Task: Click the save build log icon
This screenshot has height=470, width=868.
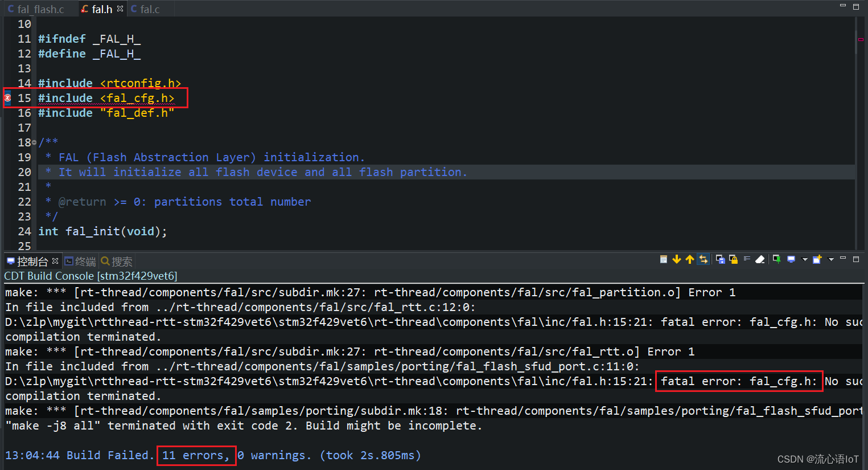Action: [720, 259]
